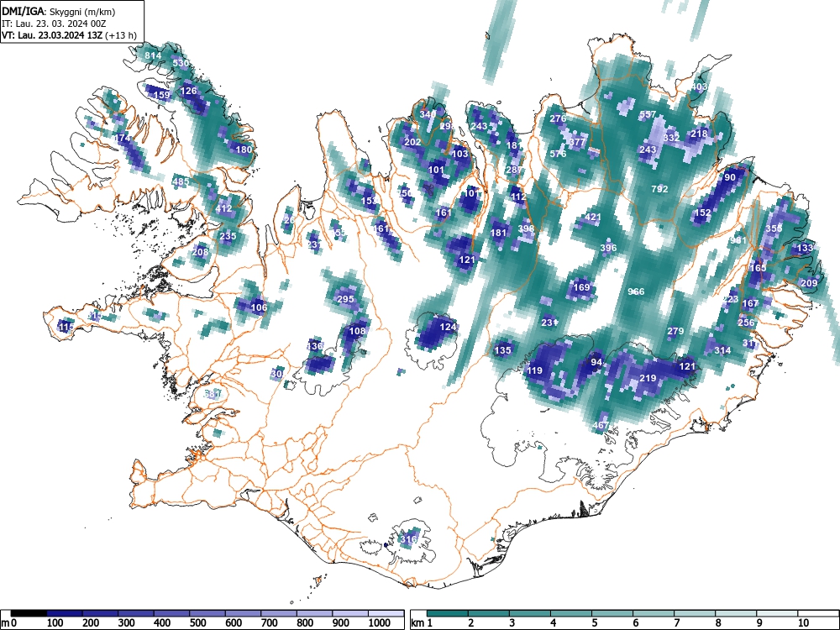Click the visibility value '135'
The height and width of the screenshot is (630, 840).
[x=502, y=350]
